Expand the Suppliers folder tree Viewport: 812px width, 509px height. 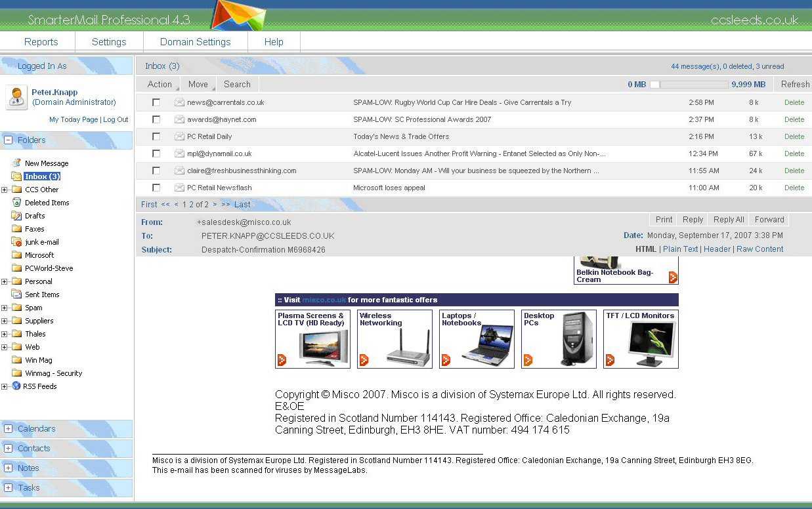[5, 321]
